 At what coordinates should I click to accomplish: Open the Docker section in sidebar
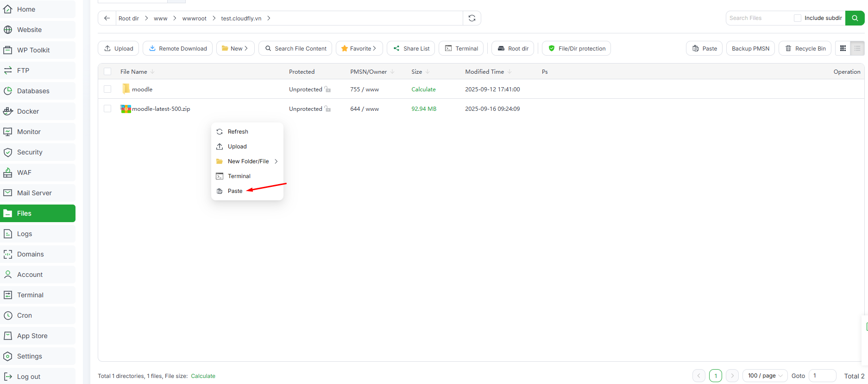(x=28, y=111)
